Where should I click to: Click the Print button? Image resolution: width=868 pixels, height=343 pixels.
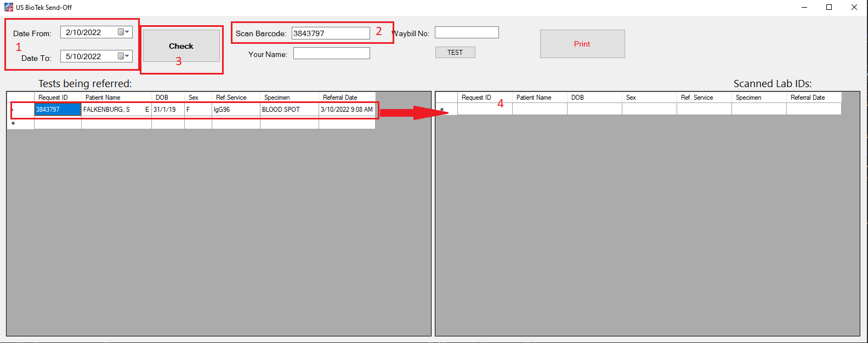(x=582, y=44)
